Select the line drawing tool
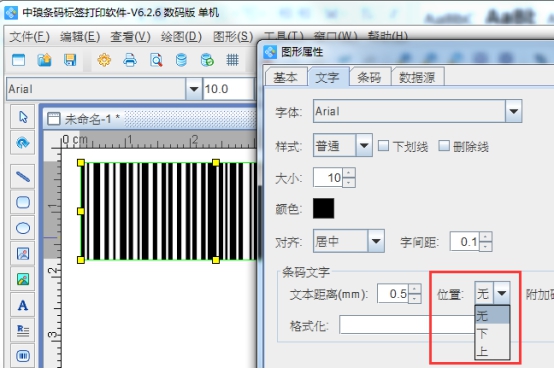Viewport: 554px width, 369px height. pos(23,176)
